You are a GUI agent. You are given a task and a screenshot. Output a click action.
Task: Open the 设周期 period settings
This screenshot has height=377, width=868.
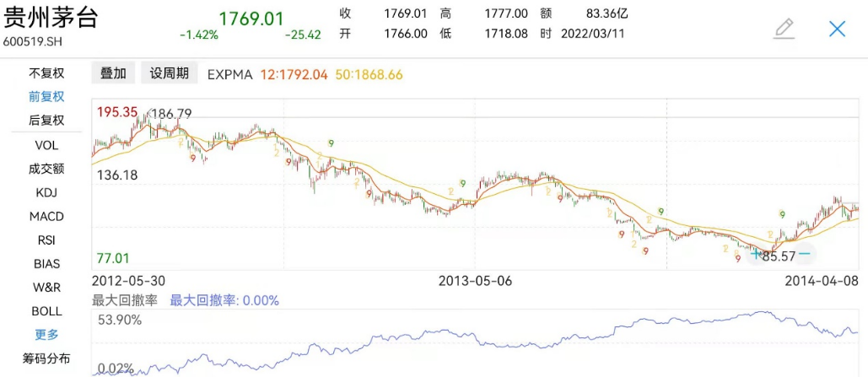click(170, 73)
